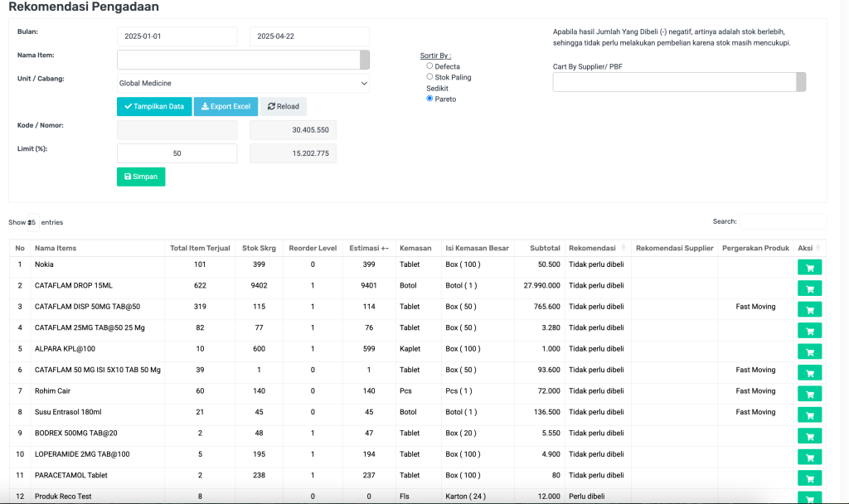Add CATAFLAM DROP 15ML to cart
The height and width of the screenshot is (504, 849).
(809, 288)
